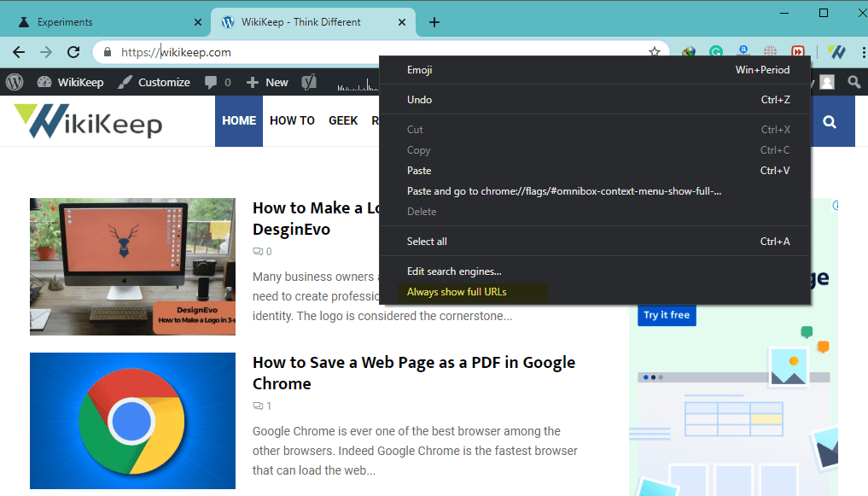
Task: Enable Always show full URLs
Action: pyautogui.click(x=595, y=292)
